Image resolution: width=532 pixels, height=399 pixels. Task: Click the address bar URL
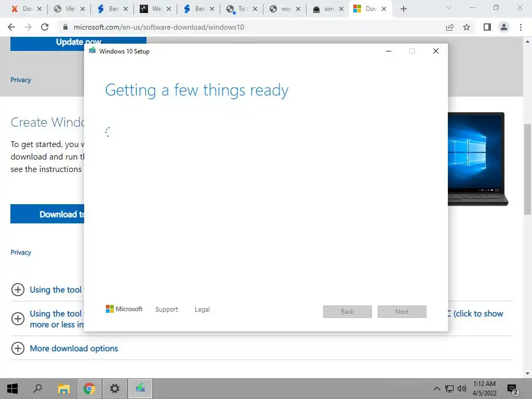(x=159, y=27)
